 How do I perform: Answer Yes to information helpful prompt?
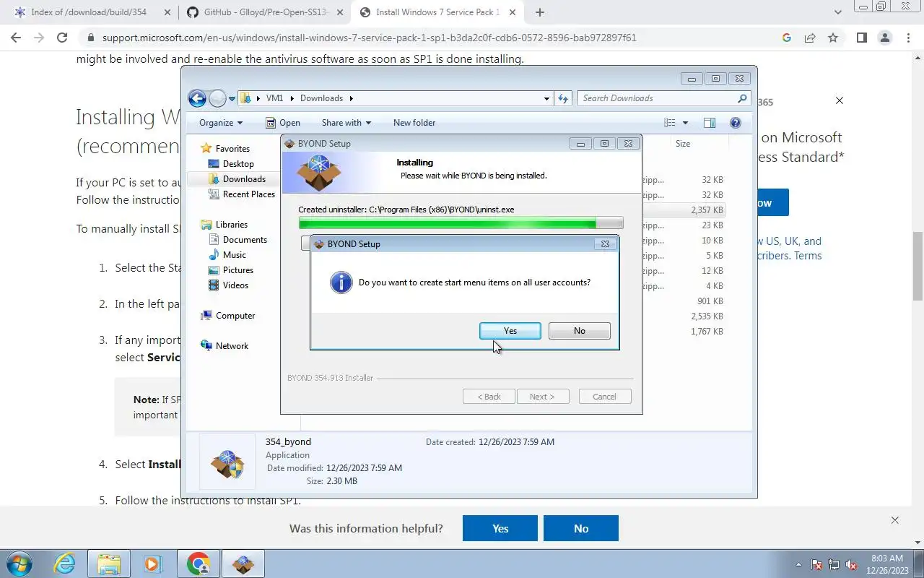[x=500, y=528]
